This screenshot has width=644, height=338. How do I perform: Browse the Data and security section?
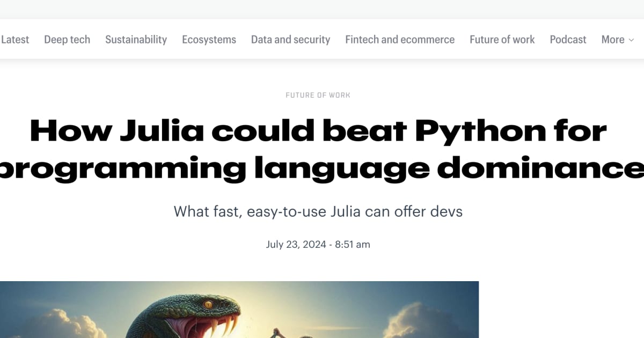290,39
